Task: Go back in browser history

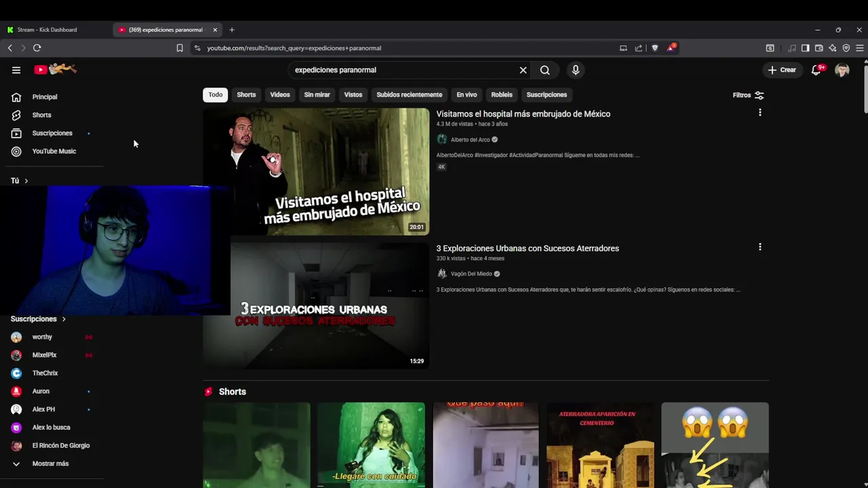Action: 10,48
